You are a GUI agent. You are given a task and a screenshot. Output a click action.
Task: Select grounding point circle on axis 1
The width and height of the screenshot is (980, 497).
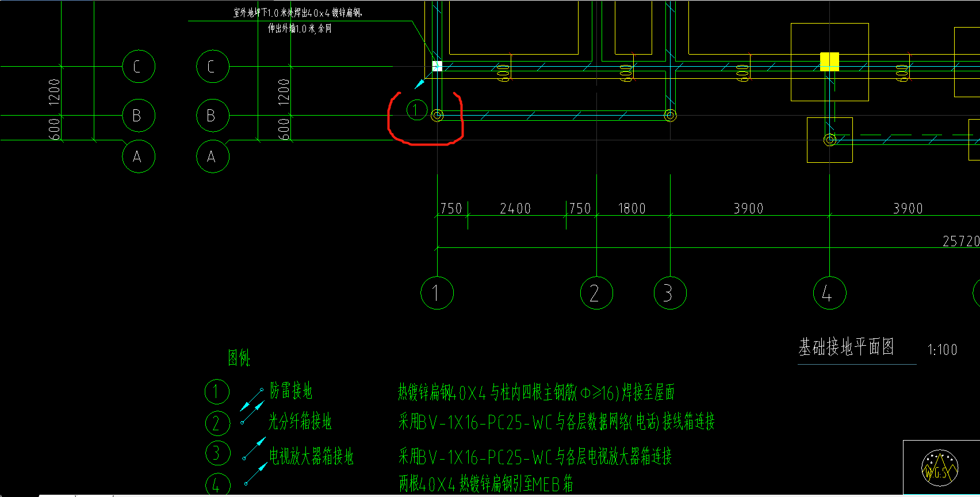click(x=437, y=116)
